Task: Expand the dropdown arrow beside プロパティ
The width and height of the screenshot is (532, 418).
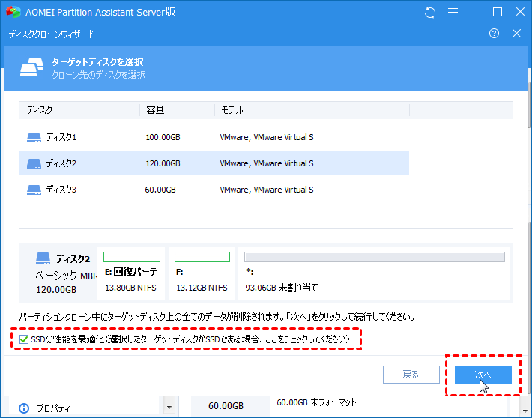Action: pos(169,407)
